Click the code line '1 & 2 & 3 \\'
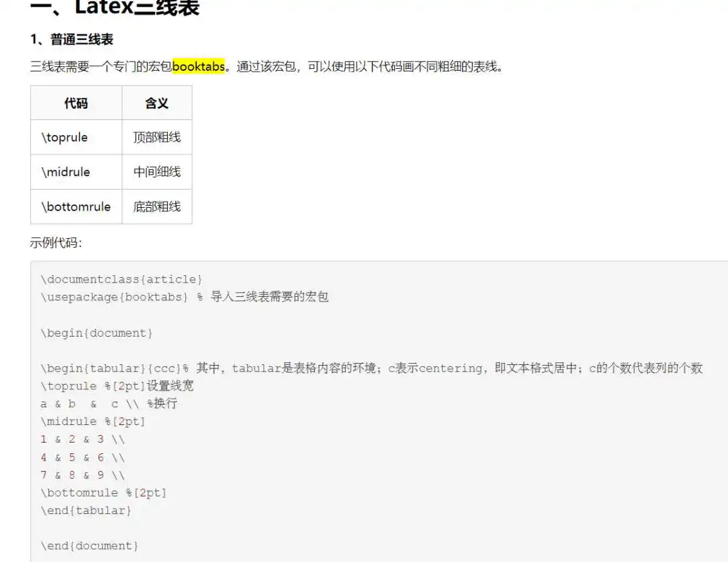 [83, 439]
